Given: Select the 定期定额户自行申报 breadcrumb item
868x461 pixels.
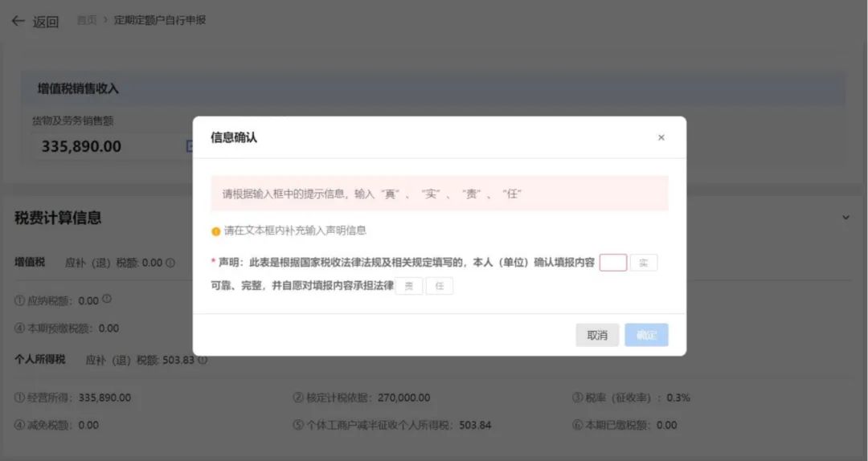Looking at the screenshot, I should pos(160,20).
